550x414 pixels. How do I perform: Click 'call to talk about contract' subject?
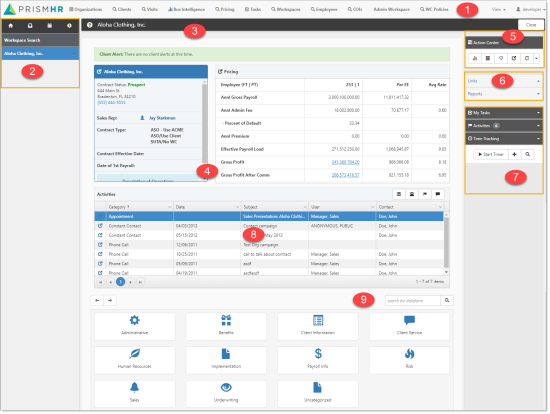(267, 254)
